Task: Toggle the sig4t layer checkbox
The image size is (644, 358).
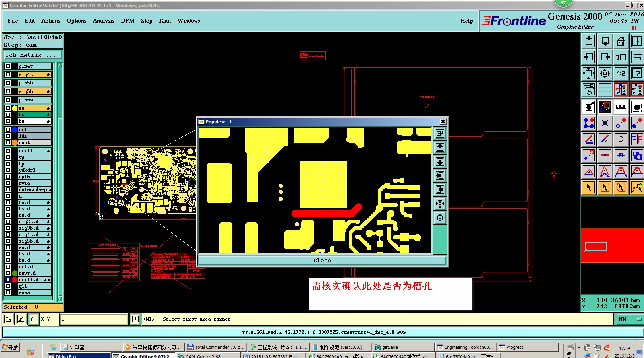Action: (8, 74)
